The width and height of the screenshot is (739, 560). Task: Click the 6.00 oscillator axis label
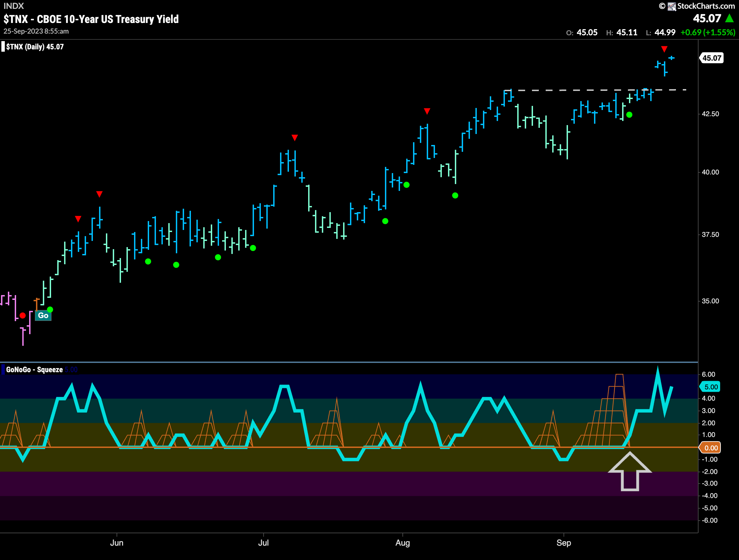708,374
